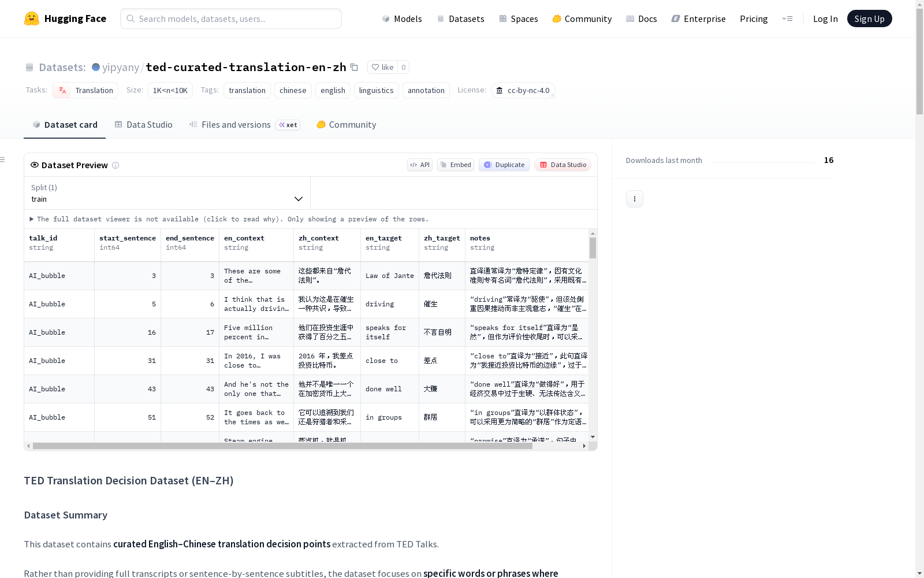Open Community in top navigation
924x578 pixels.
point(582,18)
